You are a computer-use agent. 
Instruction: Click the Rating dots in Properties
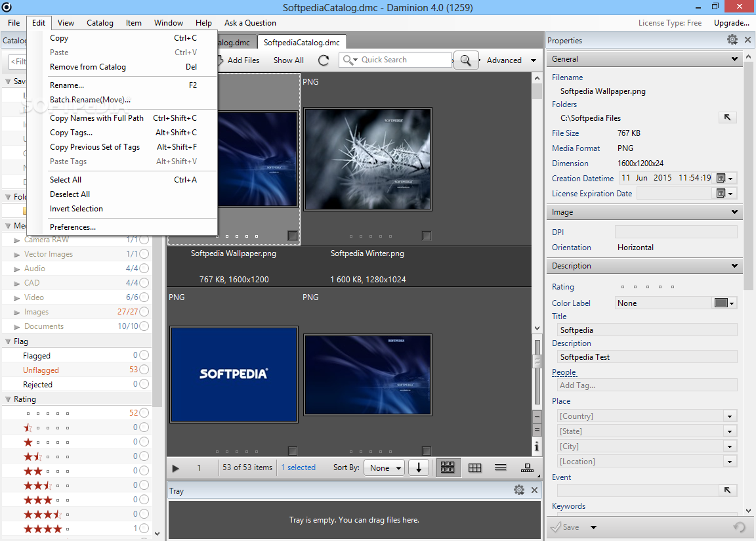(648, 287)
